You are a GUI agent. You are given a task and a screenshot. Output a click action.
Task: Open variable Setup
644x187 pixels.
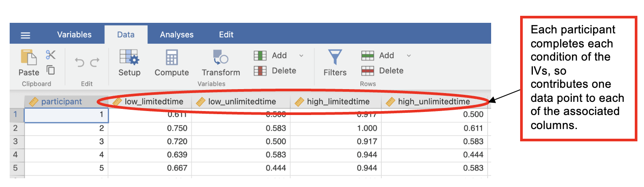(129, 62)
